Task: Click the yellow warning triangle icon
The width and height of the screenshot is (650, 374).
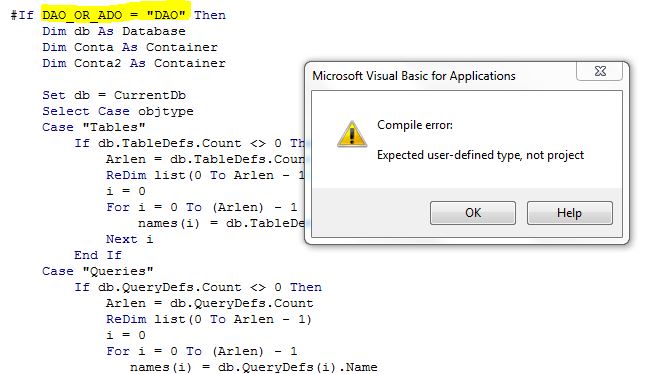Action: click(352, 134)
